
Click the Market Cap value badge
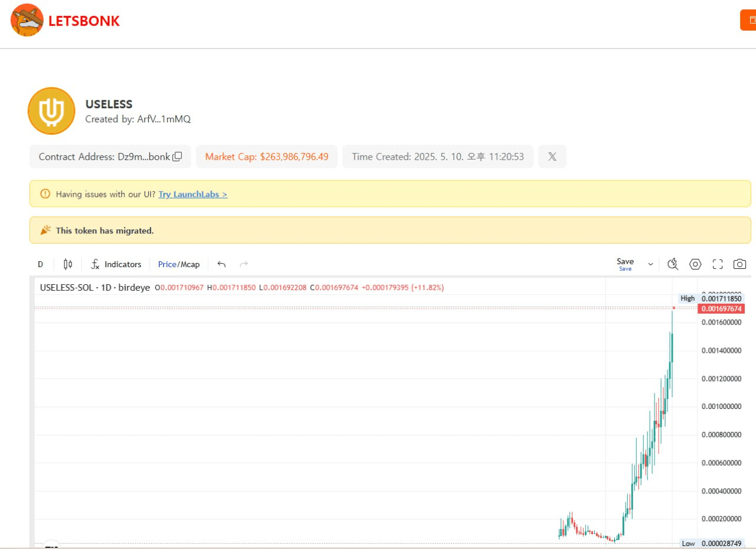pos(267,157)
